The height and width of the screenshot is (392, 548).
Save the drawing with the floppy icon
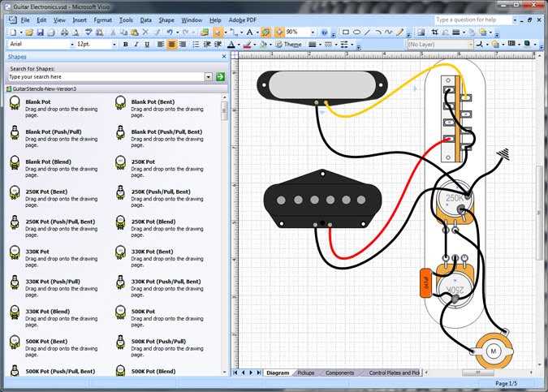[41, 32]
